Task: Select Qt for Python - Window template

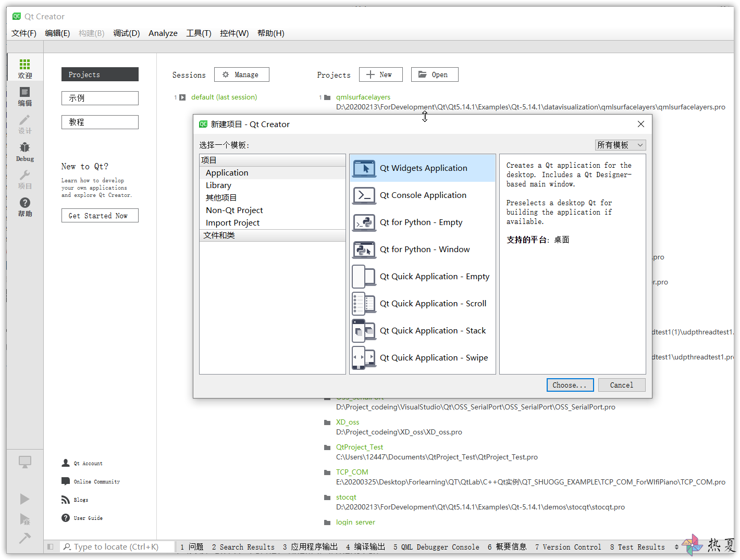Action: point(423,250)
